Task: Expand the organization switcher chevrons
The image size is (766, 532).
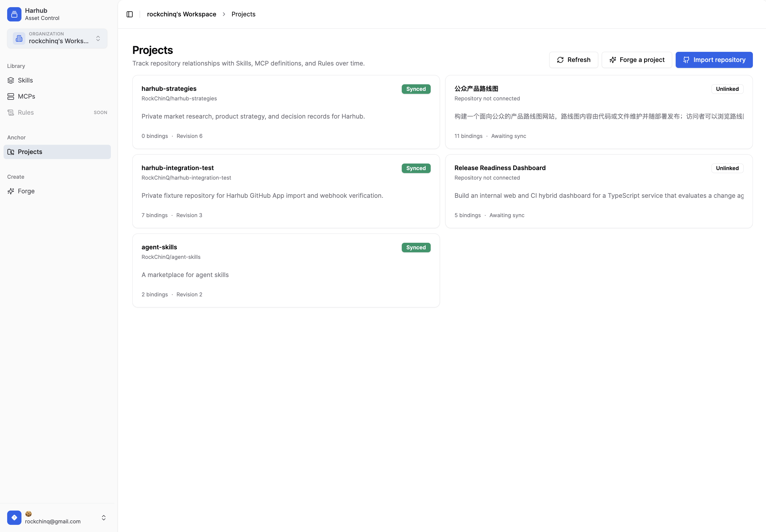Action: click(98, 38)
